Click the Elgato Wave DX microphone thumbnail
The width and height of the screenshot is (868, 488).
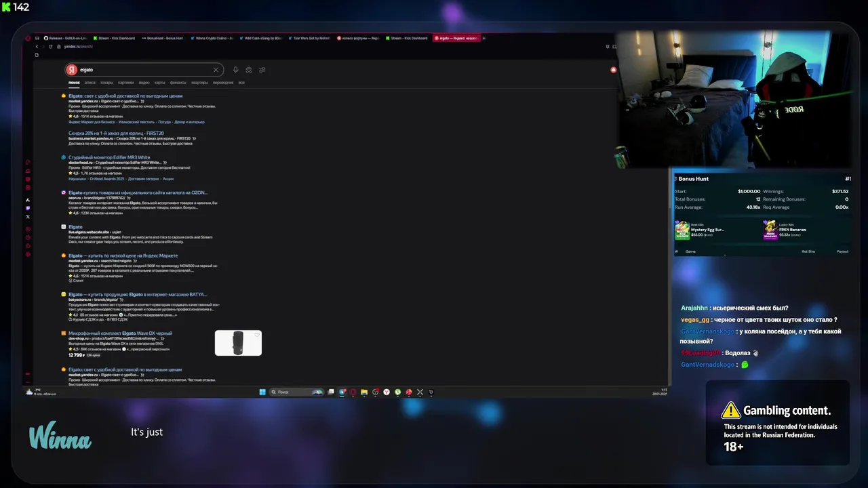point(238,343)
